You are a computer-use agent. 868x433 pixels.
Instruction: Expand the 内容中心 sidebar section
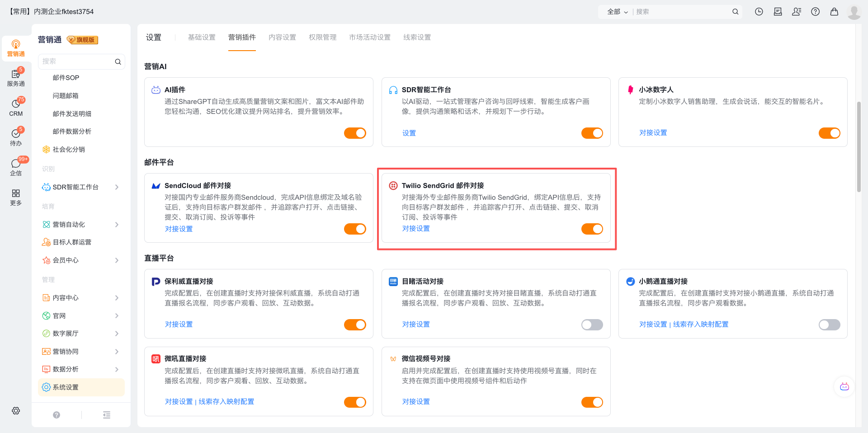click(117, 298)
